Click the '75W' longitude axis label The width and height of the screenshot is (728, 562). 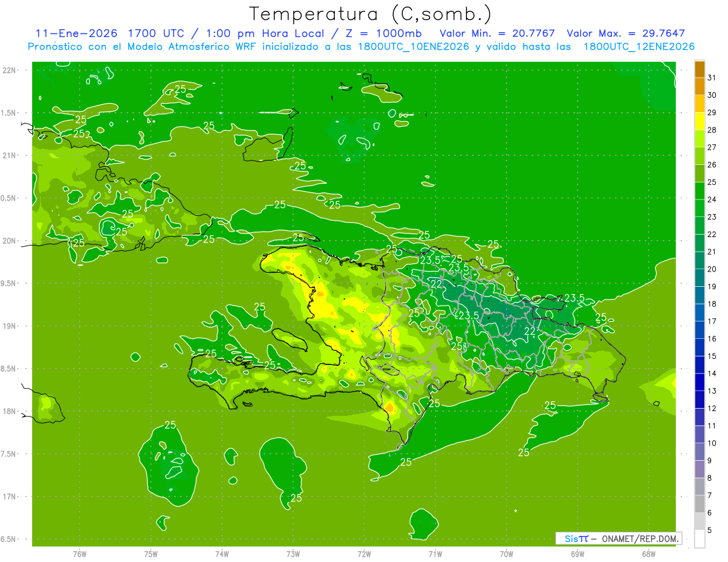point(150,554)
